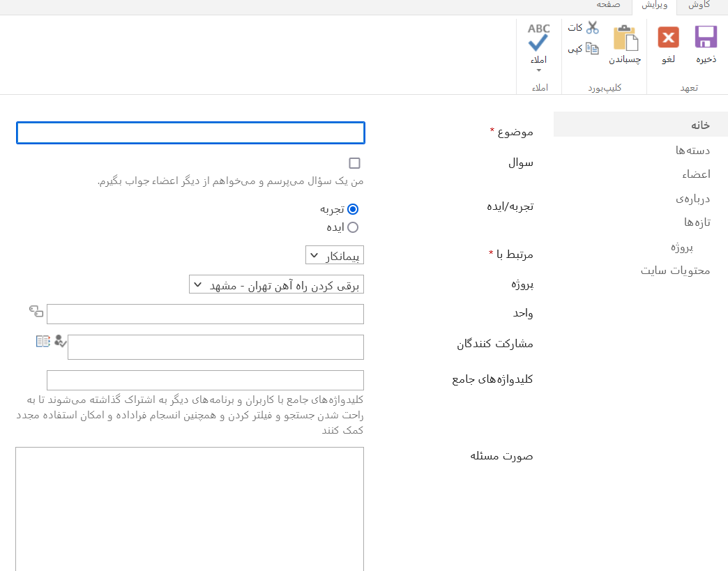Focus the موضوع subject text field

(x=190, y=132)
